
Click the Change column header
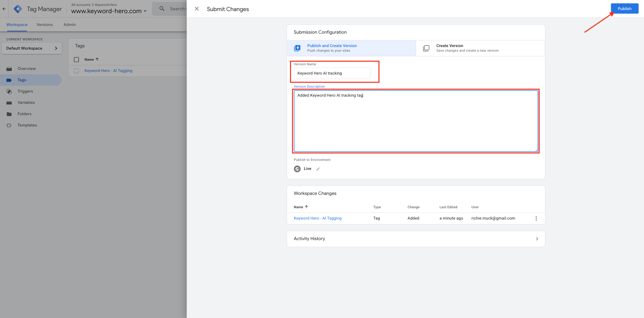[x=413, y=207]
